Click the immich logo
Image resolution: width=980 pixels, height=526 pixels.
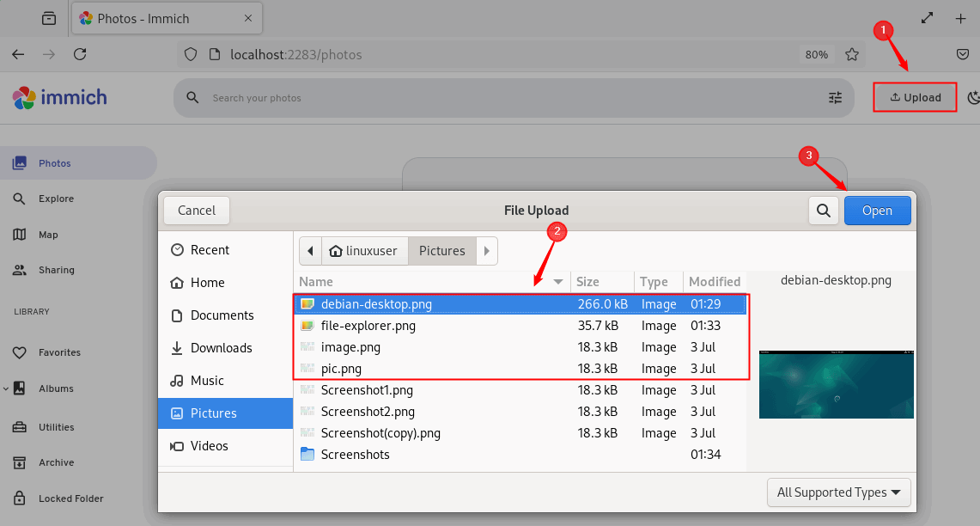click(59, 98)
